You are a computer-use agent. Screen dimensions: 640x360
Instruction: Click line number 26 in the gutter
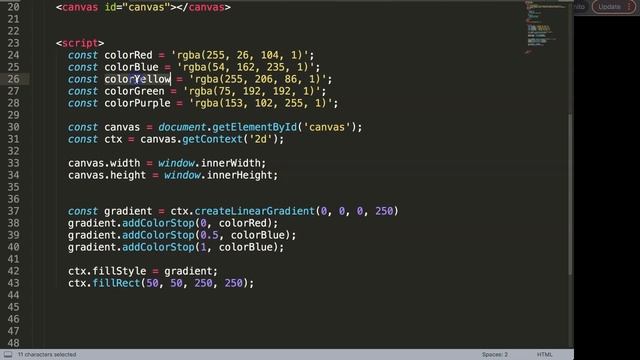(13, 79)
